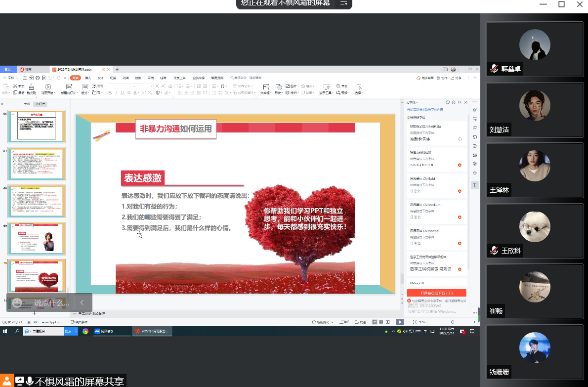
Task: Close the 云字体 side panel
Action: point(465,102)
